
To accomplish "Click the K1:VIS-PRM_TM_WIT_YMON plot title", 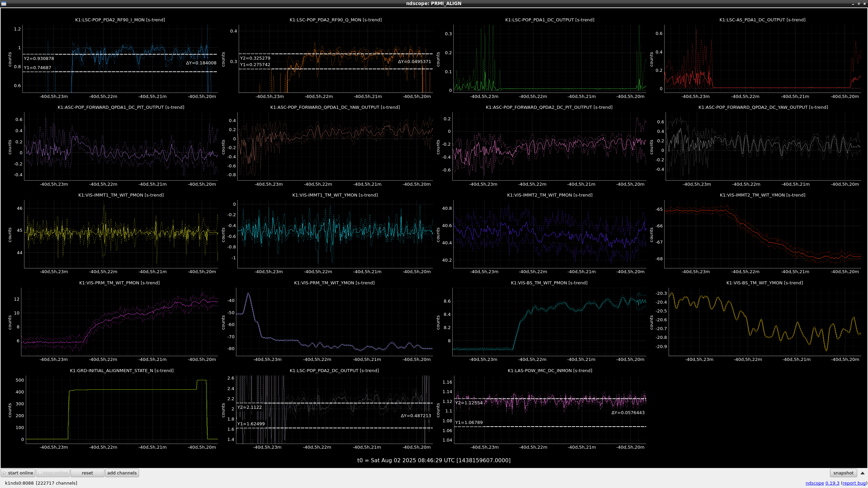I will [x=334, y=283].
